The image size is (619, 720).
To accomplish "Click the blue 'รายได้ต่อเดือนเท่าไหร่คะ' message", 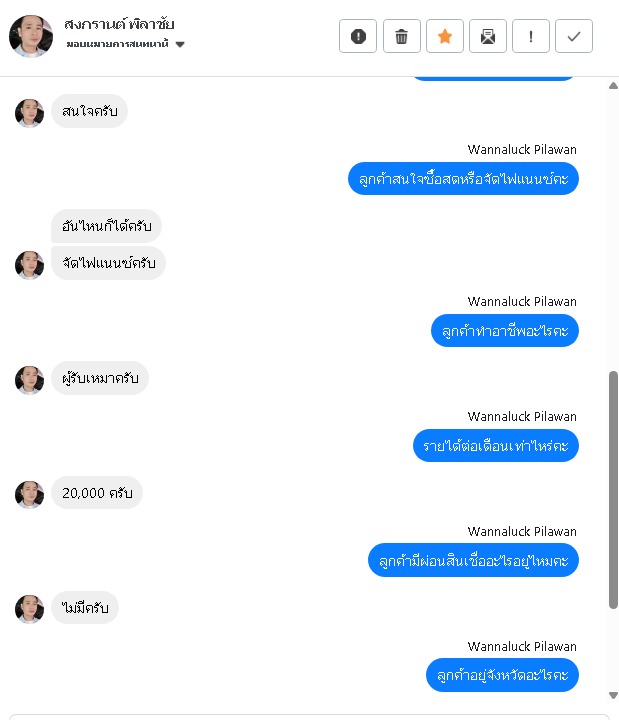I will click(496, 446).
